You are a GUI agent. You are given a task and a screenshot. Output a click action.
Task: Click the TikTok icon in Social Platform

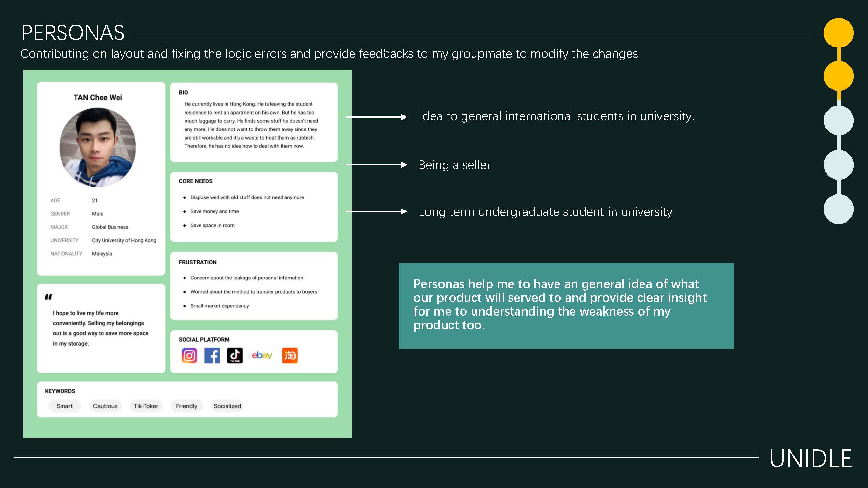pos(235,356)
